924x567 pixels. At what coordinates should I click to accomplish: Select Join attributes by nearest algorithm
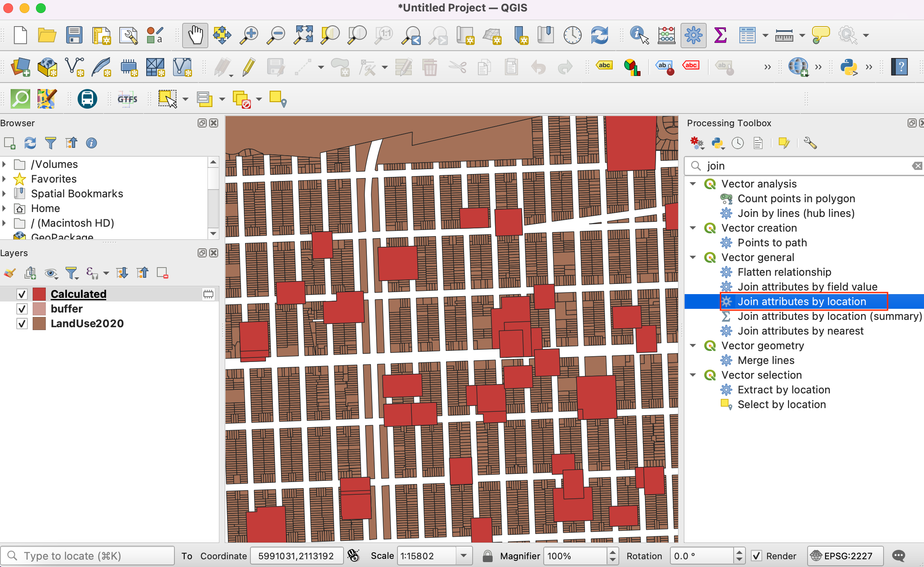(800, 331)
